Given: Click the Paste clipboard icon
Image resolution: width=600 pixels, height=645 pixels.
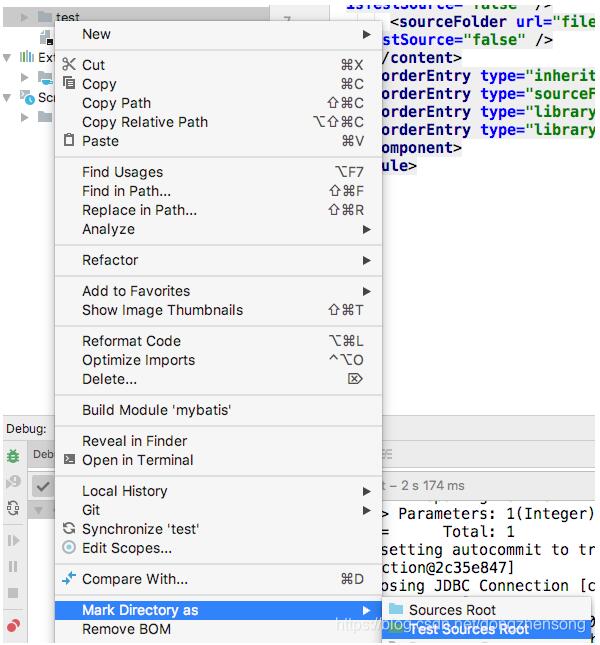Looking at the screenshot, I should 69,141.
